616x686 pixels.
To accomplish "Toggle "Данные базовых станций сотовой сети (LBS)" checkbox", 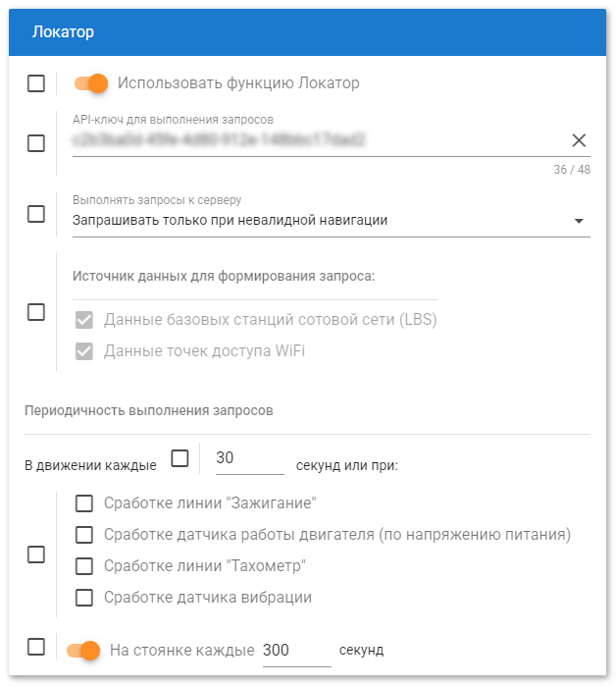I will coord(84,320).
